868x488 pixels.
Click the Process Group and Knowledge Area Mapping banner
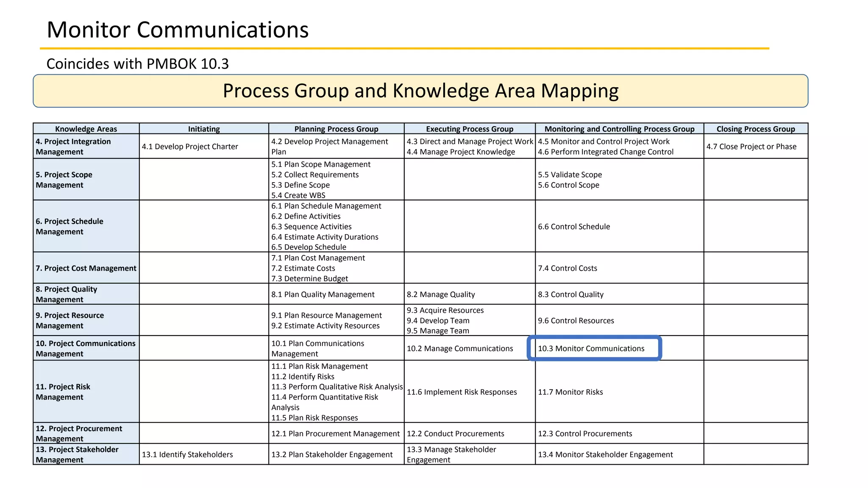pos(420,91)
